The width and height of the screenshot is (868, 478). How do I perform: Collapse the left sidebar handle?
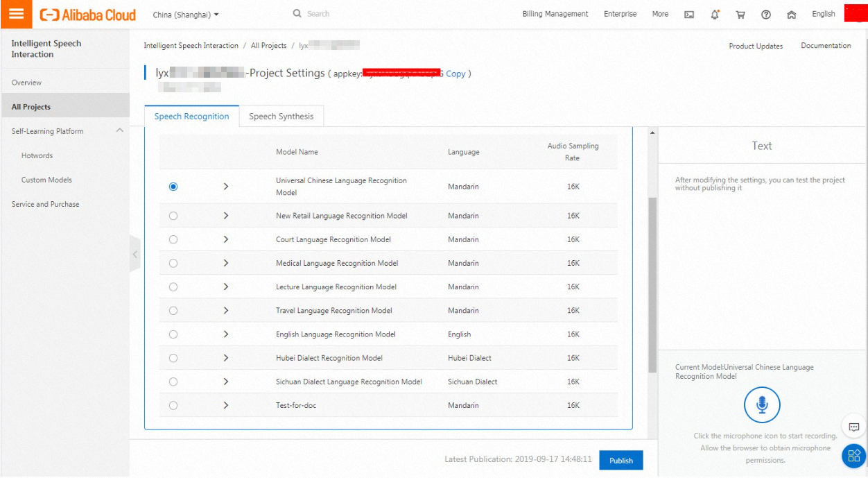134,254
